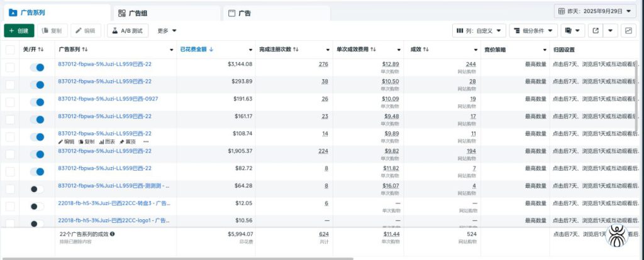Open the 细分条件 breakdown dropdown
The image size is (644, 260).
pos(533,31)
